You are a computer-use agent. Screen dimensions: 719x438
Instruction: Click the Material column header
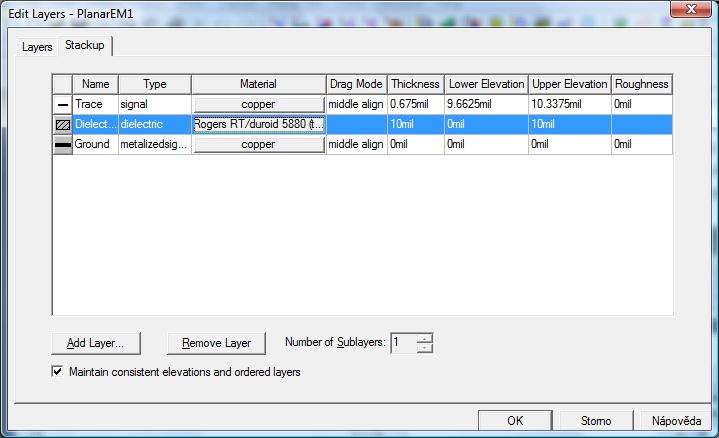(x=259, y=84)
